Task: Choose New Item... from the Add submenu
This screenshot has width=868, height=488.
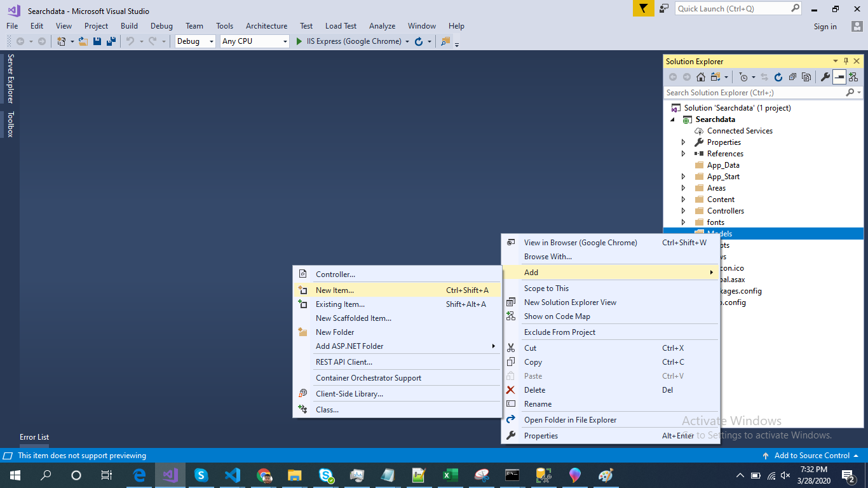Action: pyautogui.click(x=335, y=290)
